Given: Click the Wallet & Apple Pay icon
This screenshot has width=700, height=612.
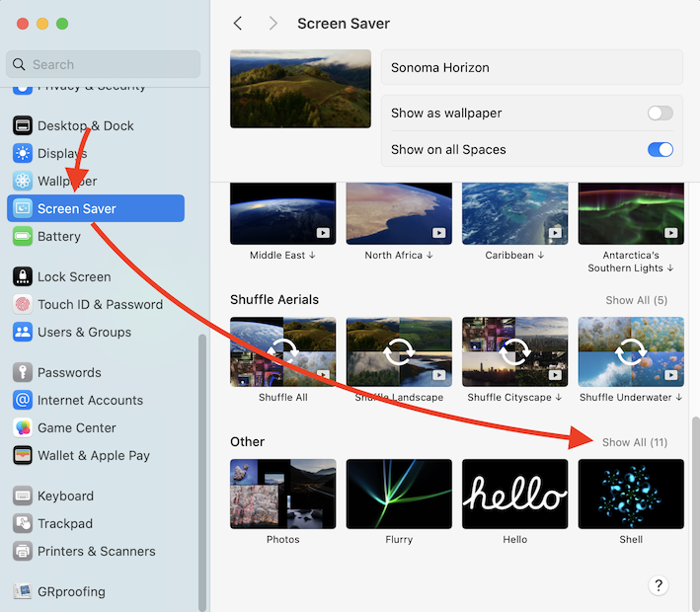Looking at the screenshot, I should pyautogui.click(x=23, y=455).
